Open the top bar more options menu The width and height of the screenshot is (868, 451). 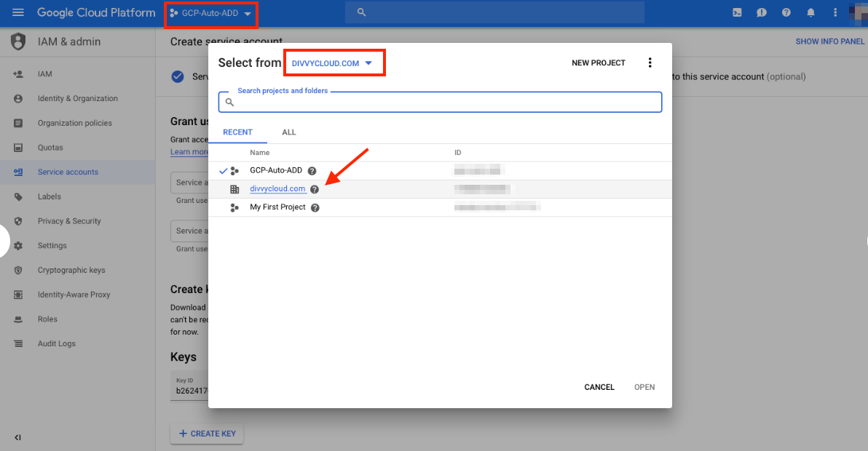click(x=835, y=12)
